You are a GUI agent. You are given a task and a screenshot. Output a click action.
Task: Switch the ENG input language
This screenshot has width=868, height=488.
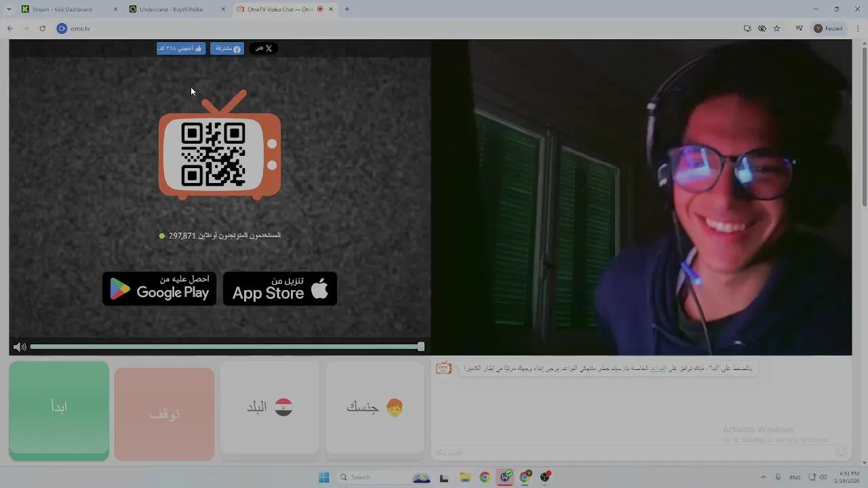pyautogui.click(x=795, y=477)
